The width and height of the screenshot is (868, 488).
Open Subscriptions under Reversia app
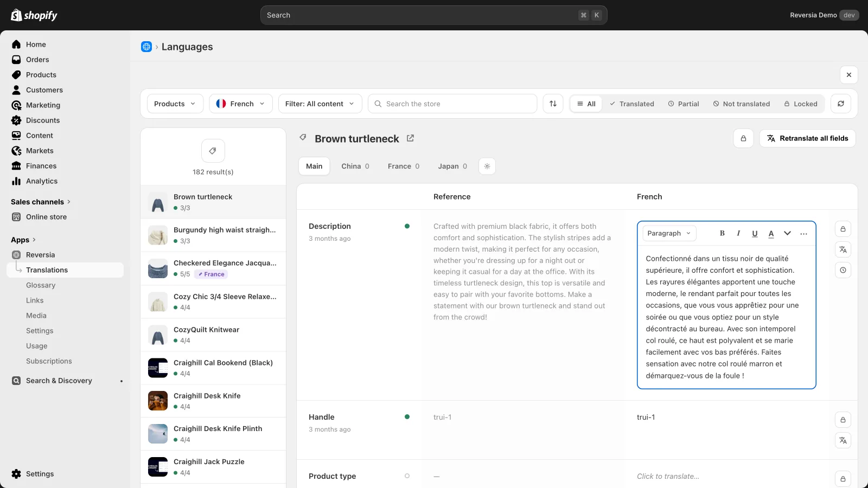pyautogui.click(x=49, y=361)
